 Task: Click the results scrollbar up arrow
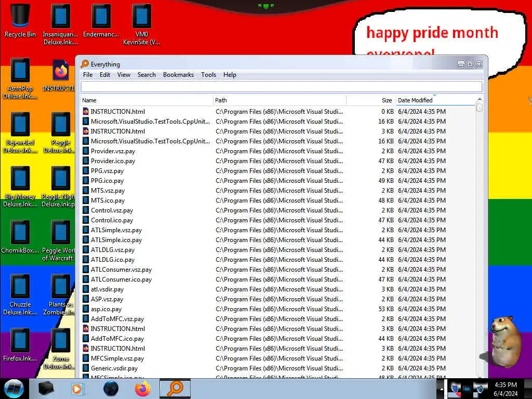point(480,99)
